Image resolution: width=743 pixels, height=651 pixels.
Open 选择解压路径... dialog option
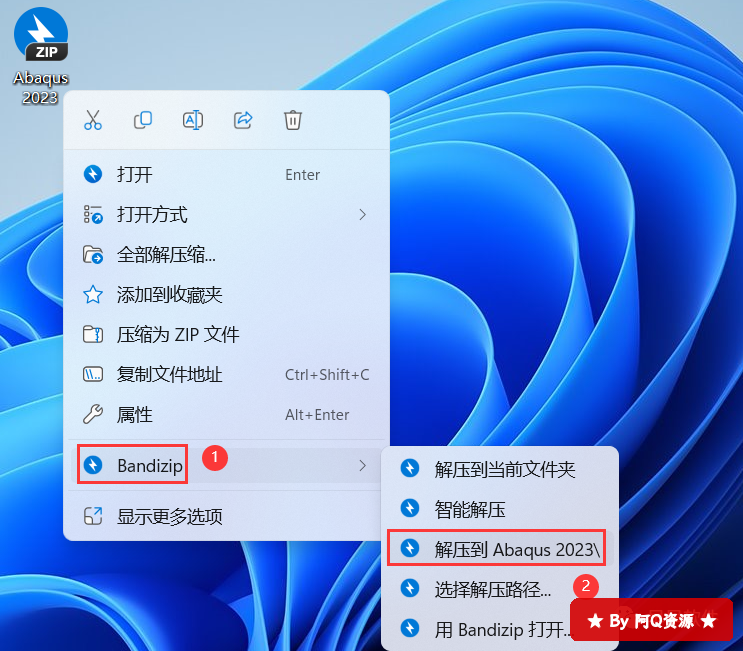[492, 589]
